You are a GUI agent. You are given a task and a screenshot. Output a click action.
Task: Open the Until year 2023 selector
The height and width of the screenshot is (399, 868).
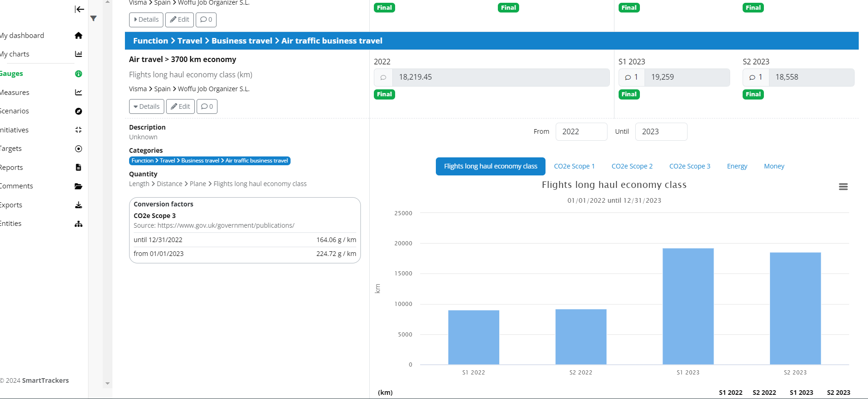661,131
